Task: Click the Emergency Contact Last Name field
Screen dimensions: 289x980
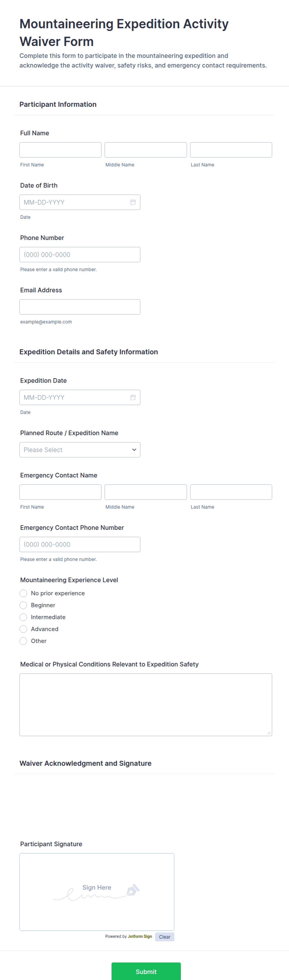Action: (231, 491)
